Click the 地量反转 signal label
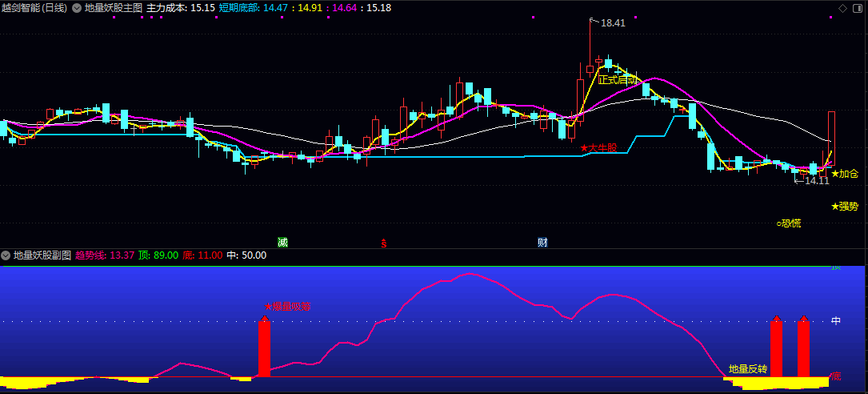This screenshot has height=394, width=868. [748, 369]
